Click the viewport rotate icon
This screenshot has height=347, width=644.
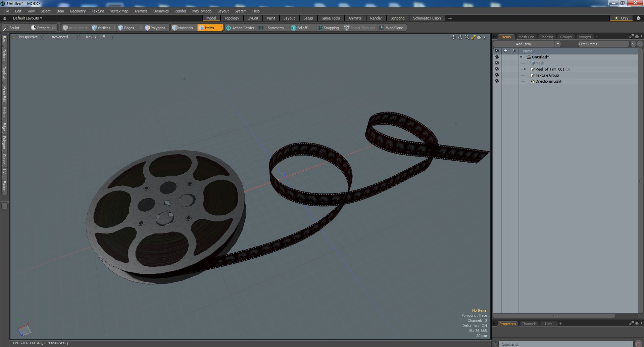pyautogui.click(x=460, y=37)
